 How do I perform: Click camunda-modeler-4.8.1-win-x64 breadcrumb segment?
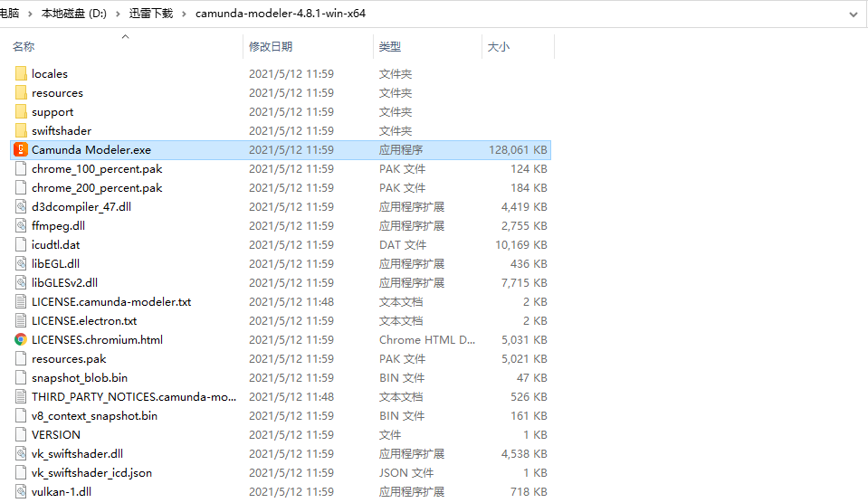(x=281, y=14)
